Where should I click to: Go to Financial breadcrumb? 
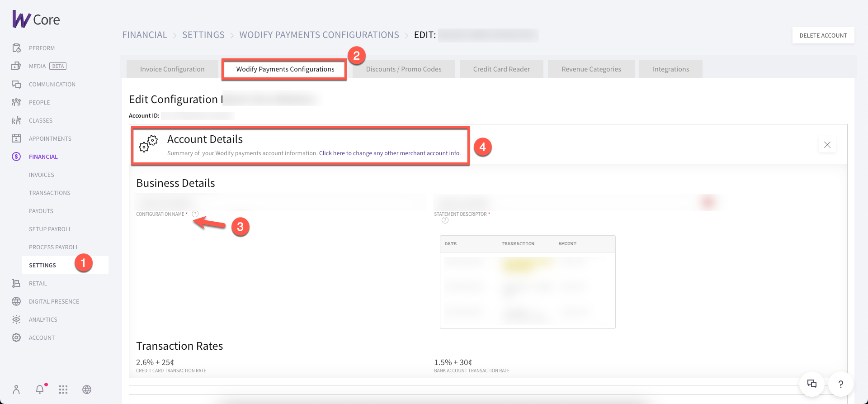point(145,35)
